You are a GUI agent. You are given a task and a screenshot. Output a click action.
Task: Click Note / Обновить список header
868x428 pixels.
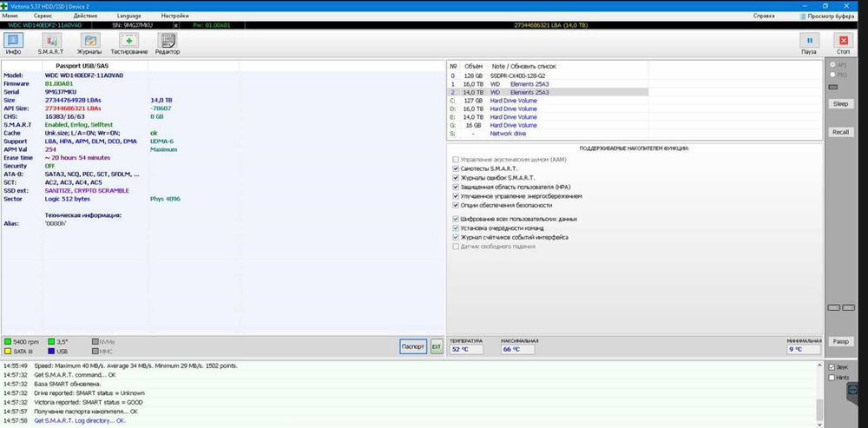click(523, 66)
